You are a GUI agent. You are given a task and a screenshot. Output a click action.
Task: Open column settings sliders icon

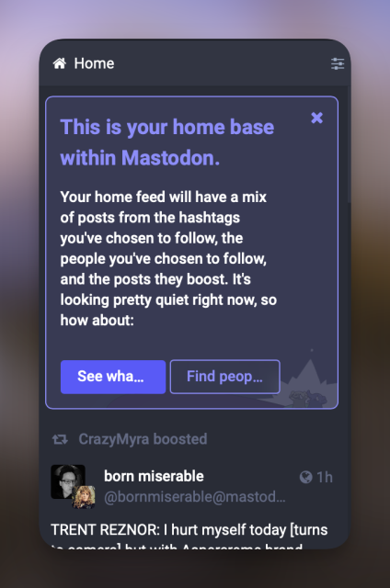(338, 63)
